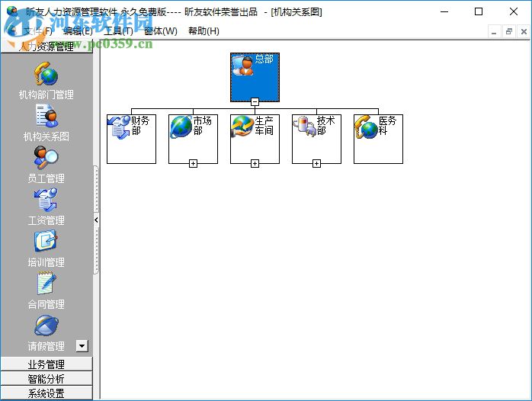This screenshot has width=532, height=401.
Task: Open 机构关系图 sidebar icon
Action: point(46,116)
